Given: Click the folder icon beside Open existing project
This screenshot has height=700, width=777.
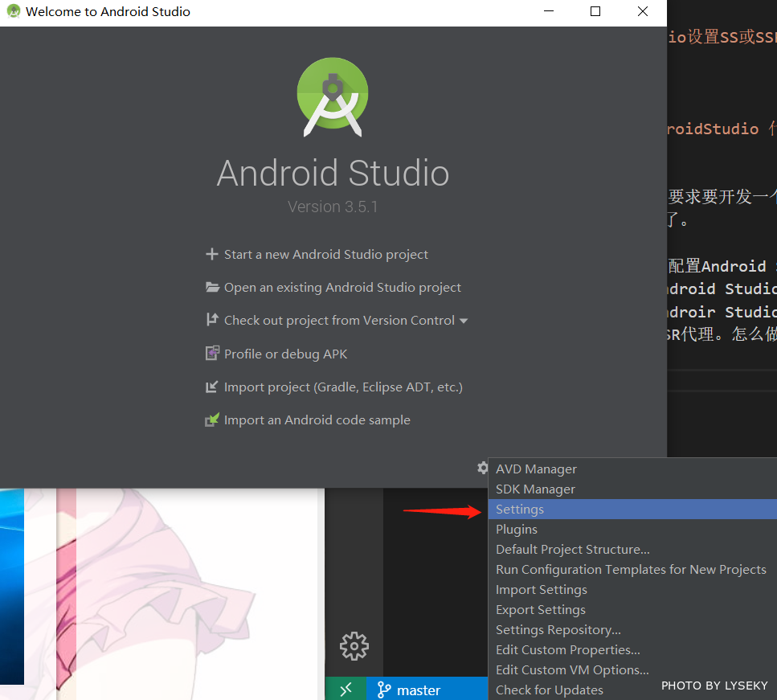Looking at the screenshot, I should coord(212,287).
